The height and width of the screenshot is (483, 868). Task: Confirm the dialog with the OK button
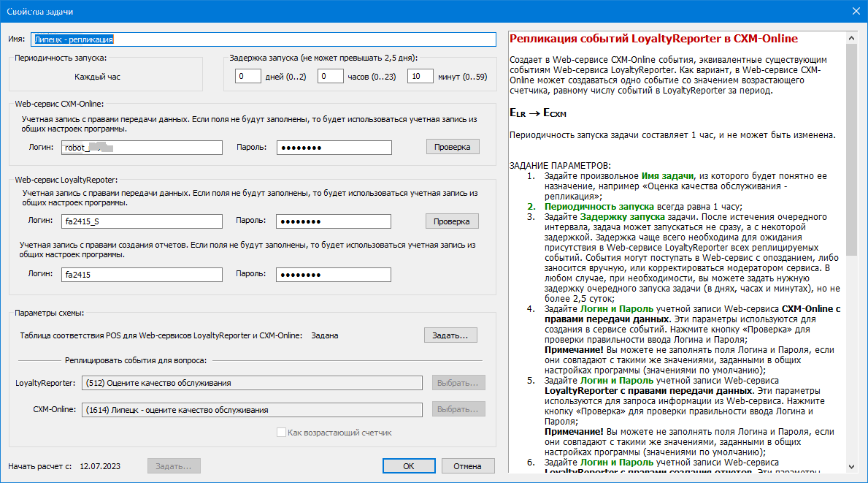click(409, 466)
